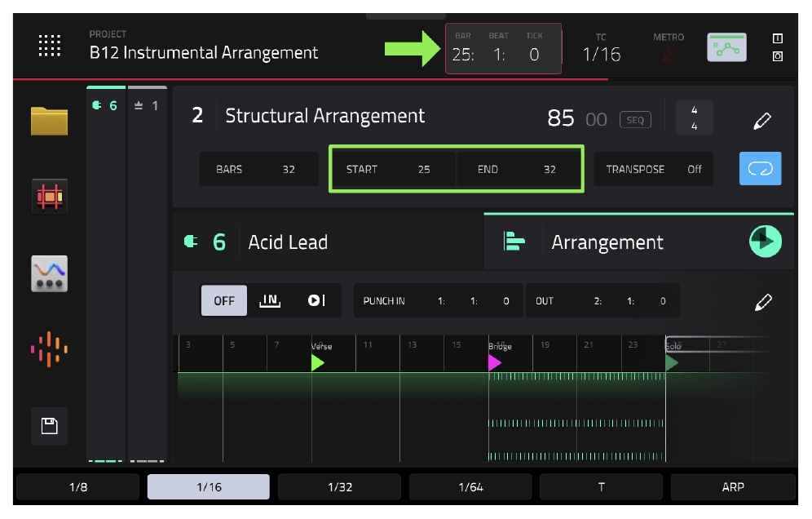Click the green circular play icon
Viewport: 812px width, 519px height.
765,241
